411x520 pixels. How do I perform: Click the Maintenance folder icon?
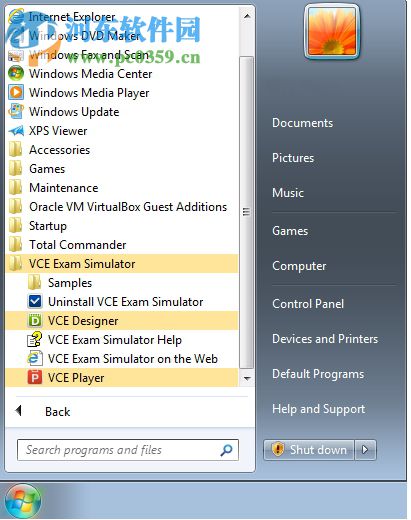tap(15, 187)
